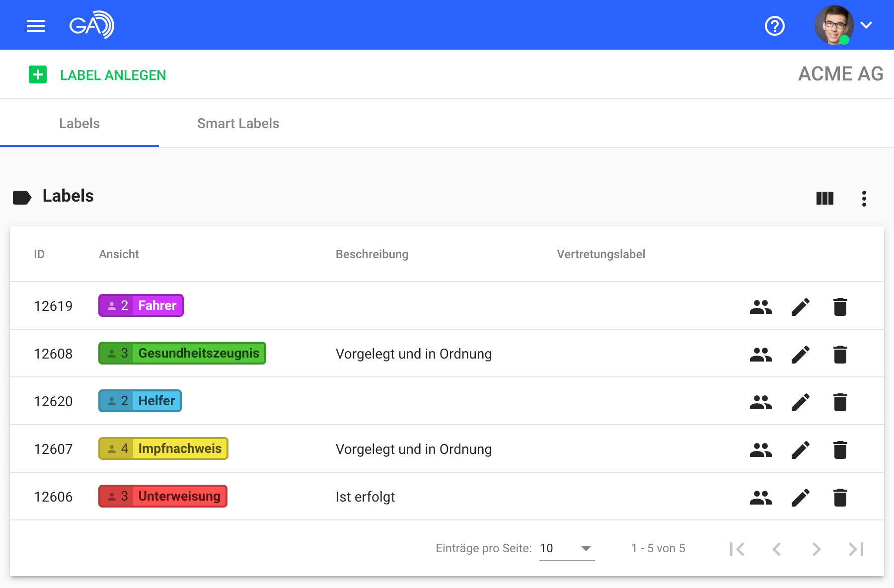Open the hamburger navigation menu
This screenshot has width=894, height=588.
click(x=36, y=25)
